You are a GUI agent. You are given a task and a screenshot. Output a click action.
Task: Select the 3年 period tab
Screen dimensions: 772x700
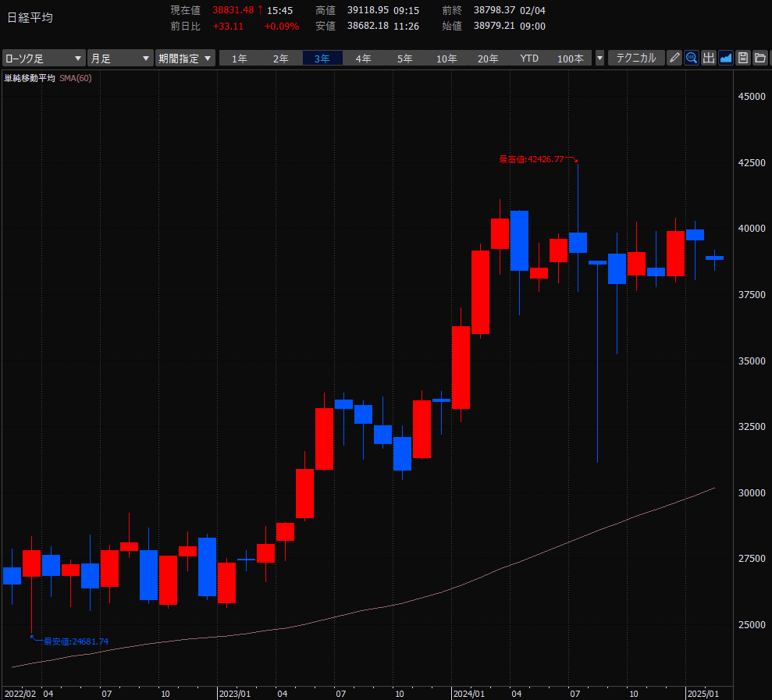[x=322, y=59]
